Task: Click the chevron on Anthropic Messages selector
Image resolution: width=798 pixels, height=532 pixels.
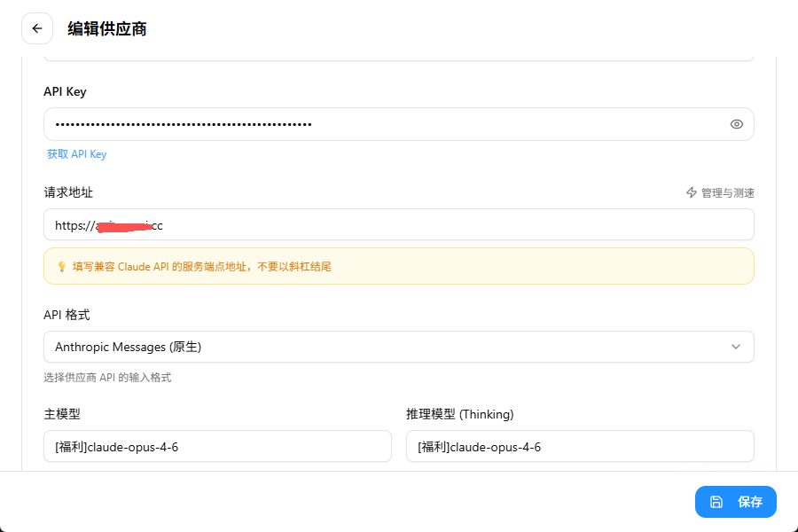Action: pos(736,347)
